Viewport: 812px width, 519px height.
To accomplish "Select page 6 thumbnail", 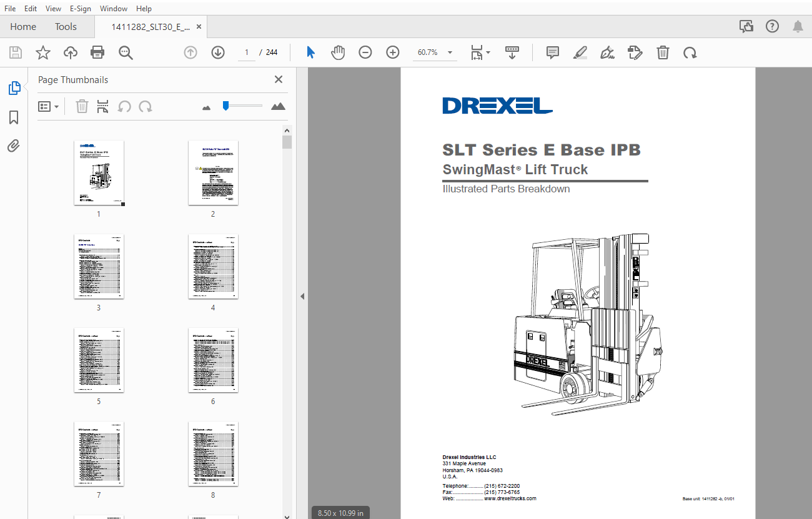I will pyautogui.click(x=213, y=360).
